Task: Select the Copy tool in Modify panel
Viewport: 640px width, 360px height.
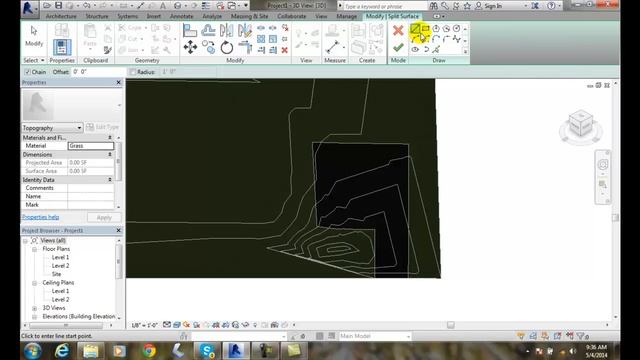Action: 208,47
